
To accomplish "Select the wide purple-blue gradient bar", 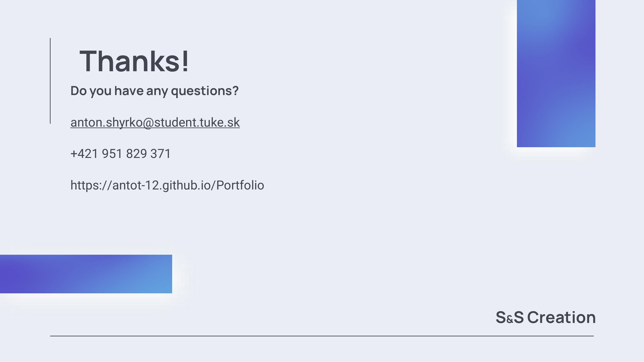I will [86, 274].
